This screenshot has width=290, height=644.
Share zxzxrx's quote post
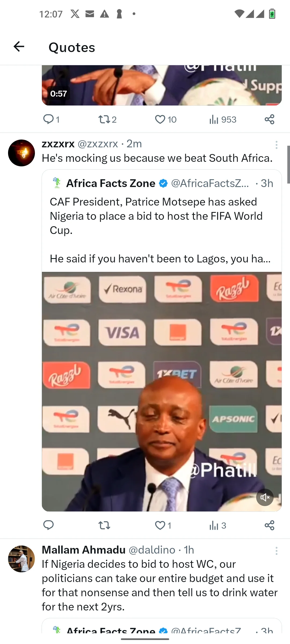click(269, 525)
